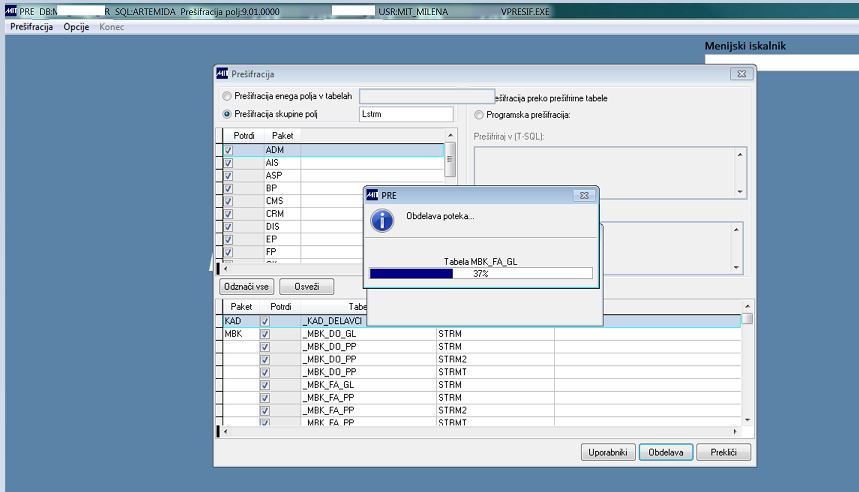
Task: Click up arrow of second text area scrollbar
Action: click(x=736, y=230)
